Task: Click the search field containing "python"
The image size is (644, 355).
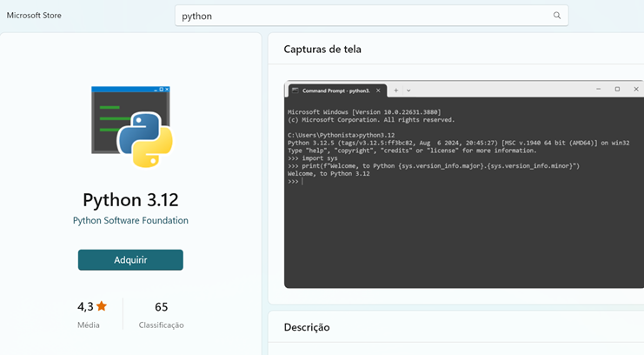Action: point(371,16)
